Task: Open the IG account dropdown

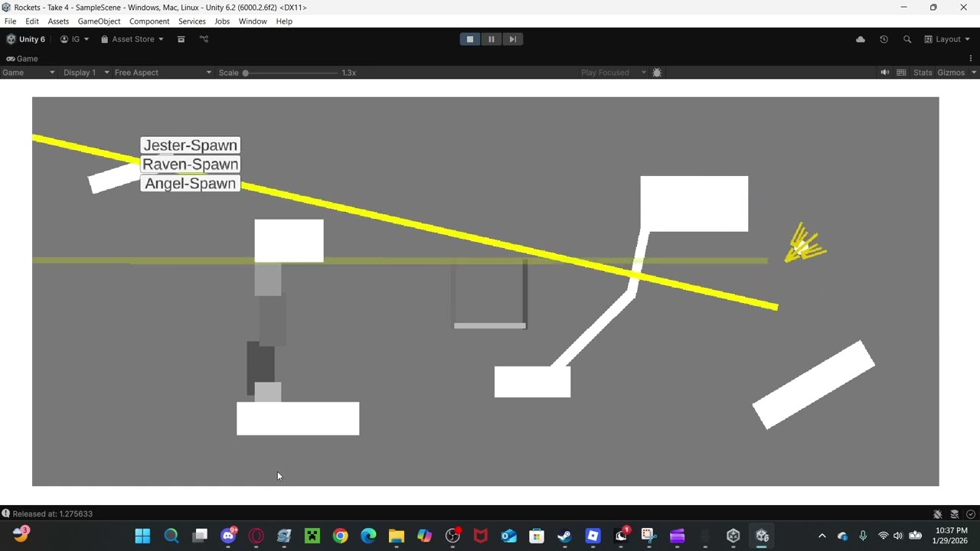Action: [x=75, y=39]
